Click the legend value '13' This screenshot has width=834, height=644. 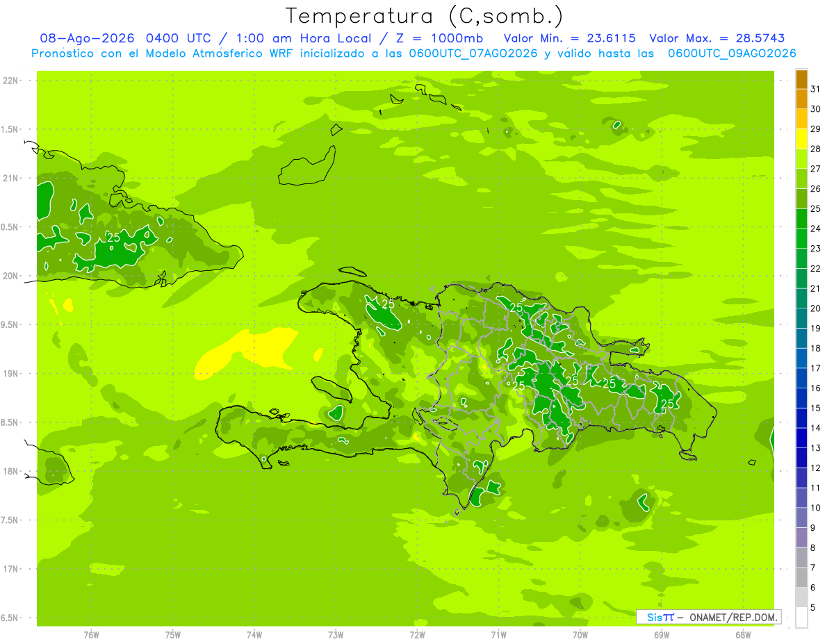point(815,448)
